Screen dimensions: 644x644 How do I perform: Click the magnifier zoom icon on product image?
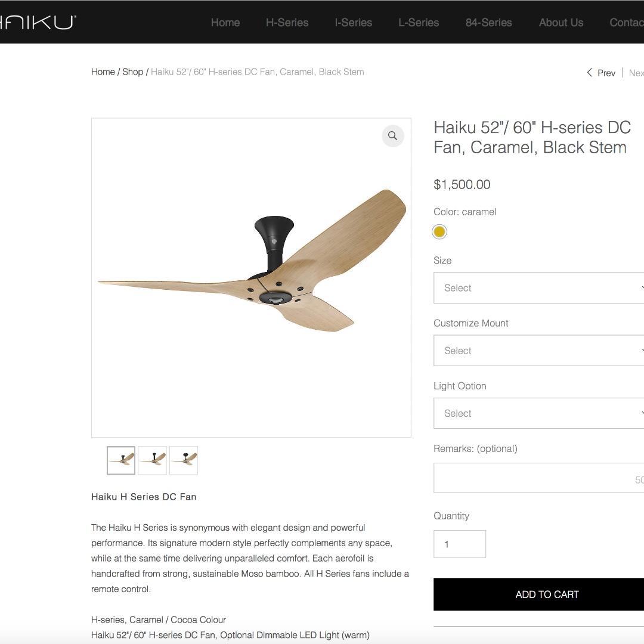[392, 135]
